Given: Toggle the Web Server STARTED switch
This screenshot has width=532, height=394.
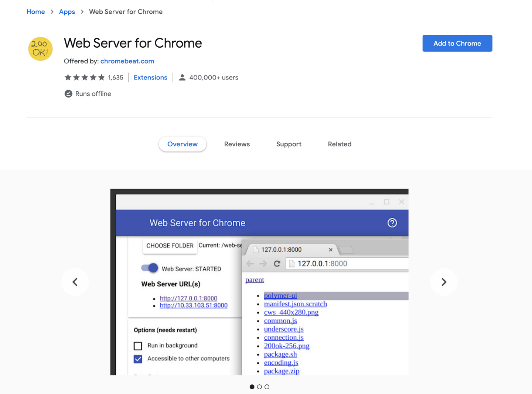Looking at the screenshot, I should click(x=150, y=268).
